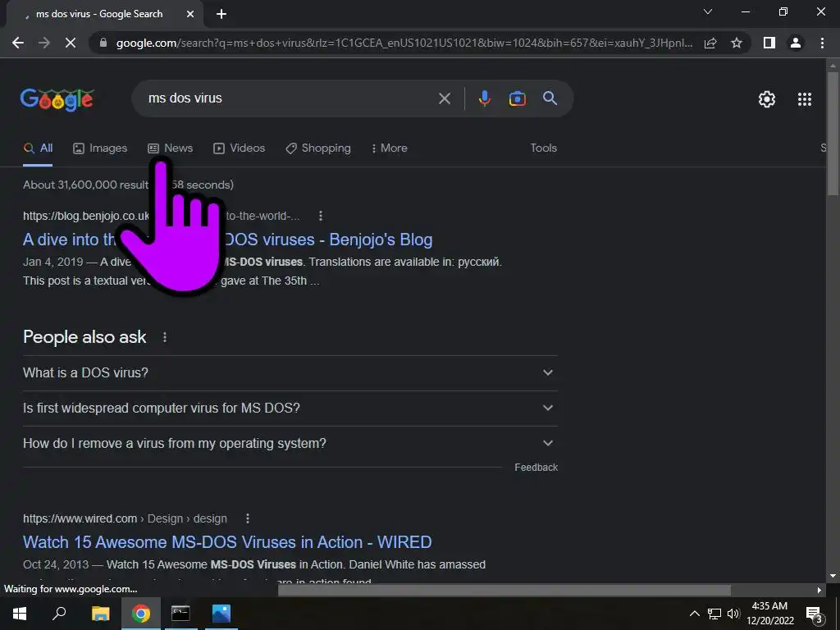This screenshot has width=840, height=630.
Task: Open the More search categories menu
Action: click(390, 148)
